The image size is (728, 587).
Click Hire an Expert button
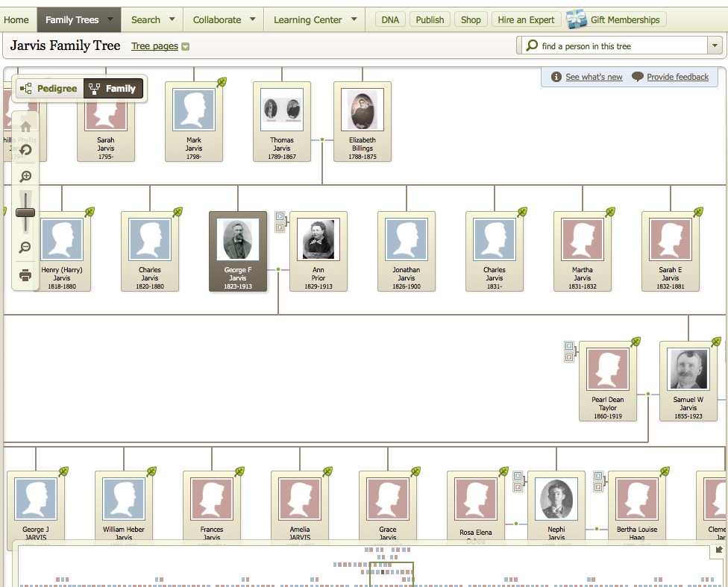click(x=526, y=19)
